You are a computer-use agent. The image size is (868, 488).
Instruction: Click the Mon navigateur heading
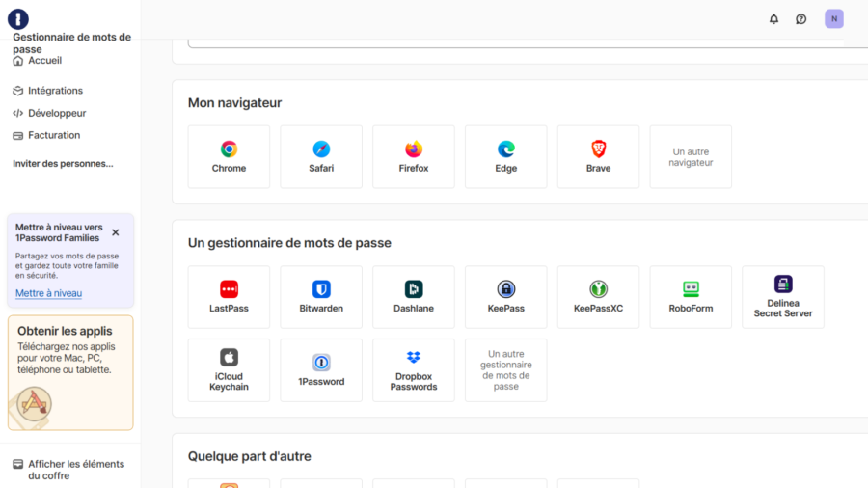234,103
